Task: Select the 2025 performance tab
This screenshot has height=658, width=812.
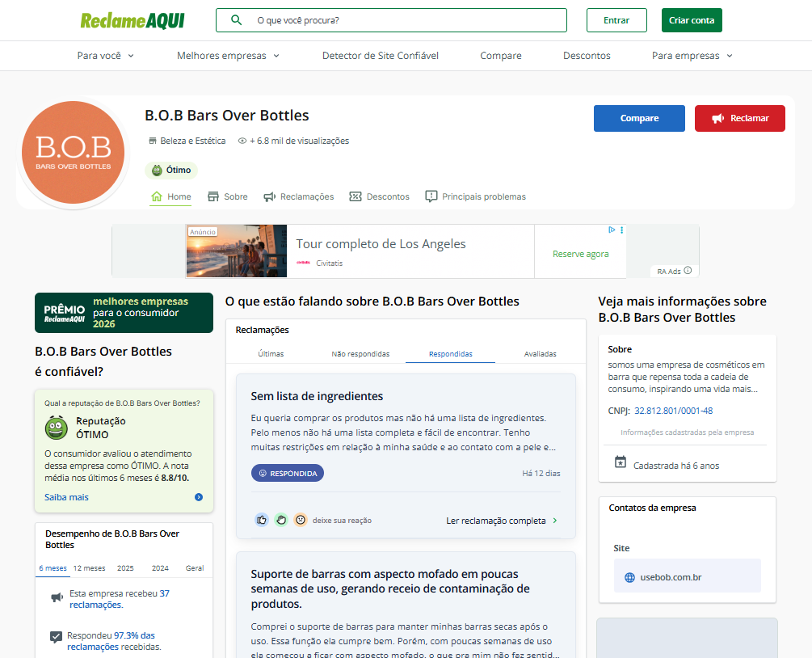Action: [x=125, y=568]
